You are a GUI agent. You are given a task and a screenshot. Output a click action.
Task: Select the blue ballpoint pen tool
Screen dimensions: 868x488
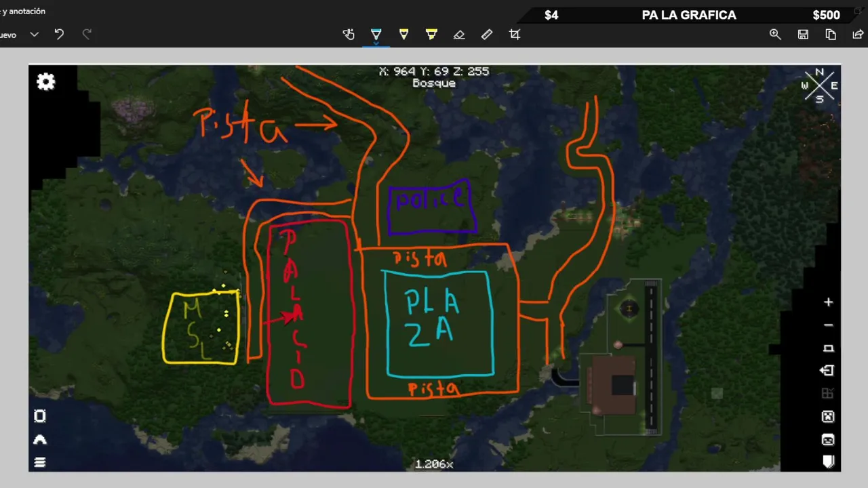376,35
